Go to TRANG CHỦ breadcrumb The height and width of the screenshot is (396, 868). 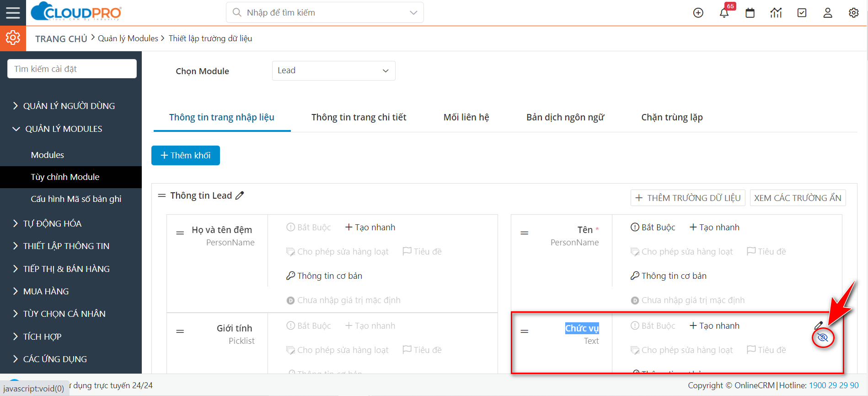[x=61, y=39]
